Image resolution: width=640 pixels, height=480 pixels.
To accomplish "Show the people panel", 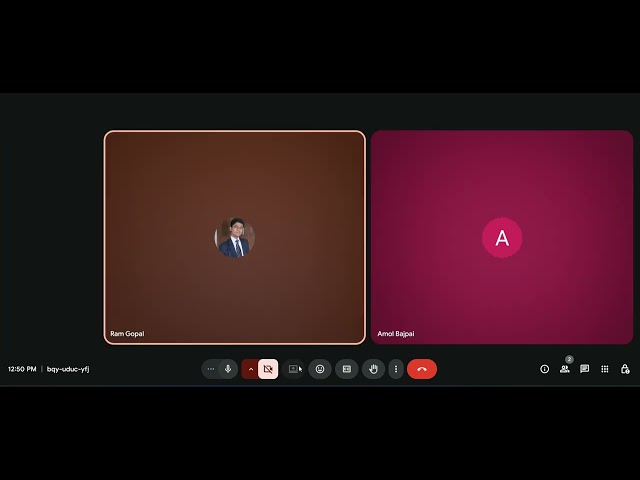I will (x=565, y=369).
